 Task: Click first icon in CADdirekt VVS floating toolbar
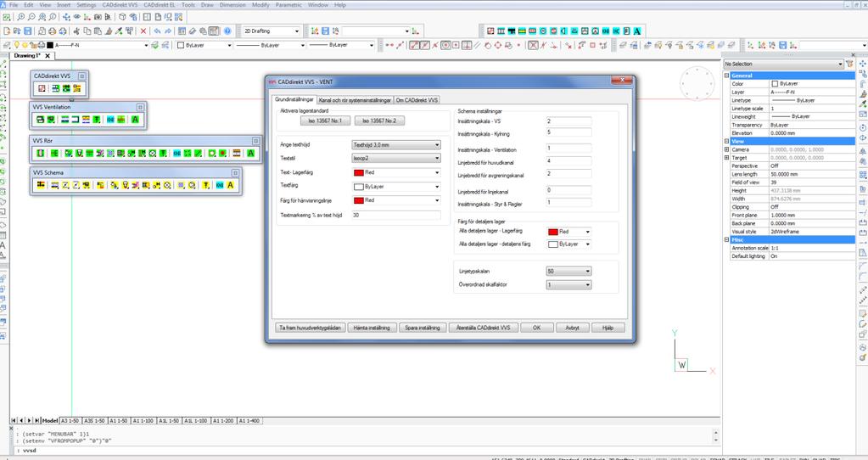click(x=42, y=88)
